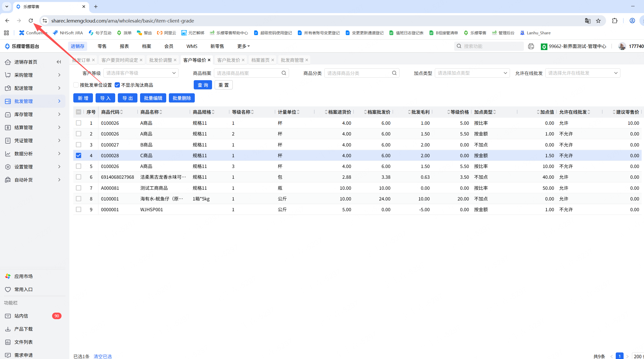The height and width of the screenshot is (359, 644).
Task: Deselect row 4 C商品 checkbox
Action: point(79,155)
